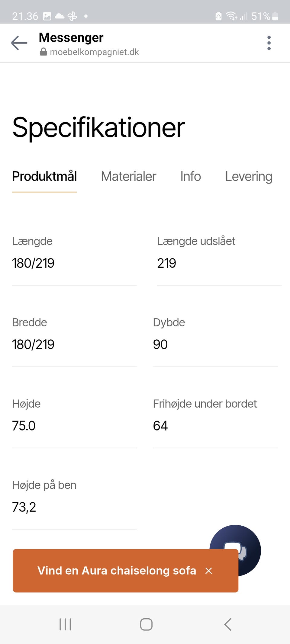Viewport: 290px width, 644px height.
Task: Tap the moebelkompagniet.dk URL text
Action: click(x=94, y=52)
